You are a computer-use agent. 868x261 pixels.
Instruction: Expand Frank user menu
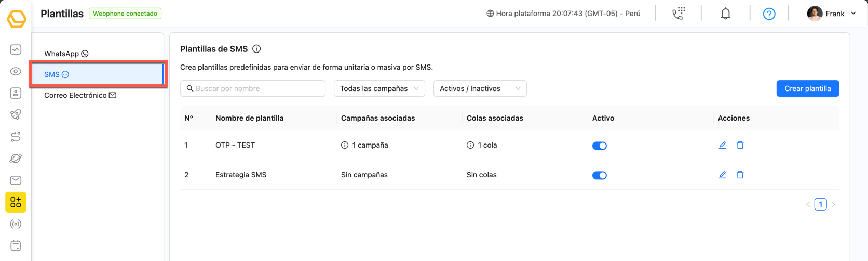(x=832, y=14)
